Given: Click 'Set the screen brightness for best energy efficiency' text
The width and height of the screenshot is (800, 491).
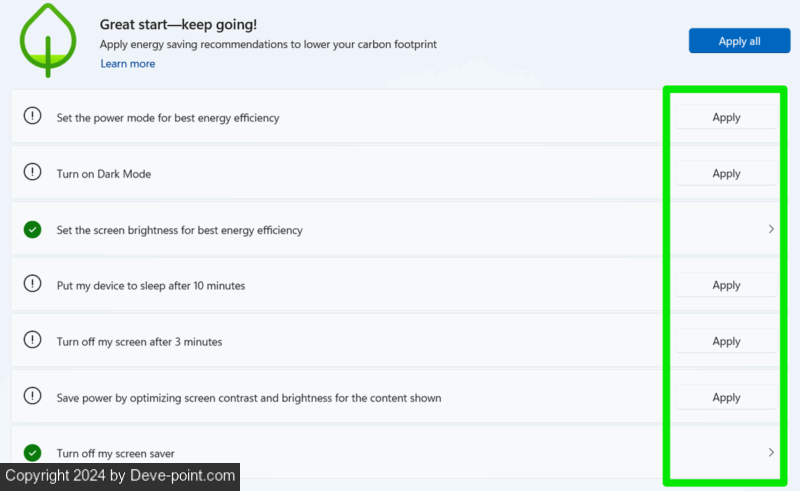Looking at the screenshot, I should (179, 230).
